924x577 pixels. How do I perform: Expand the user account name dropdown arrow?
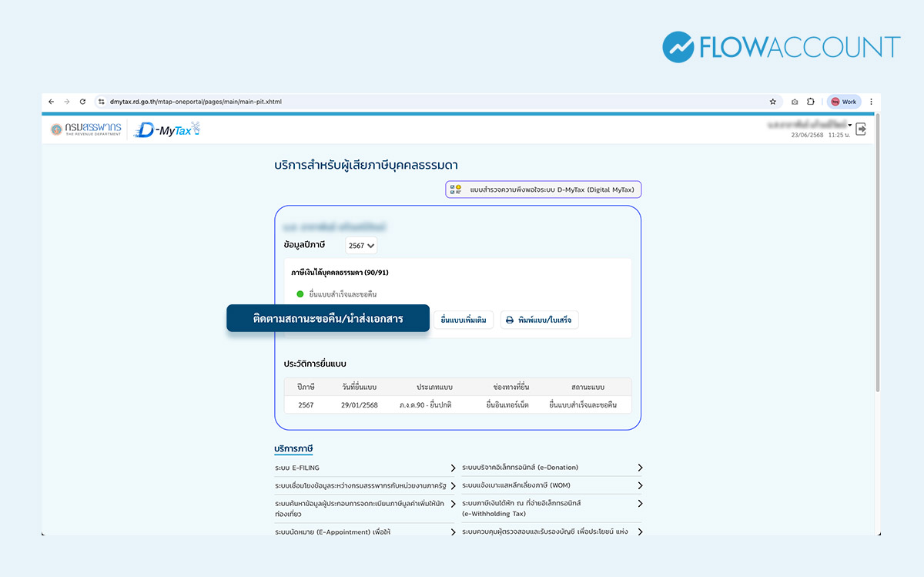click(850, 125)
